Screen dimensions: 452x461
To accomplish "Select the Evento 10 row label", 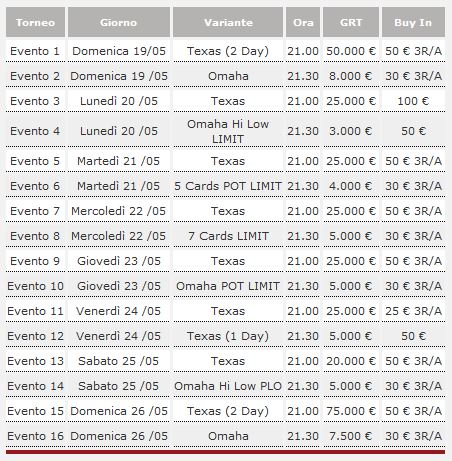I will point(35,286).
